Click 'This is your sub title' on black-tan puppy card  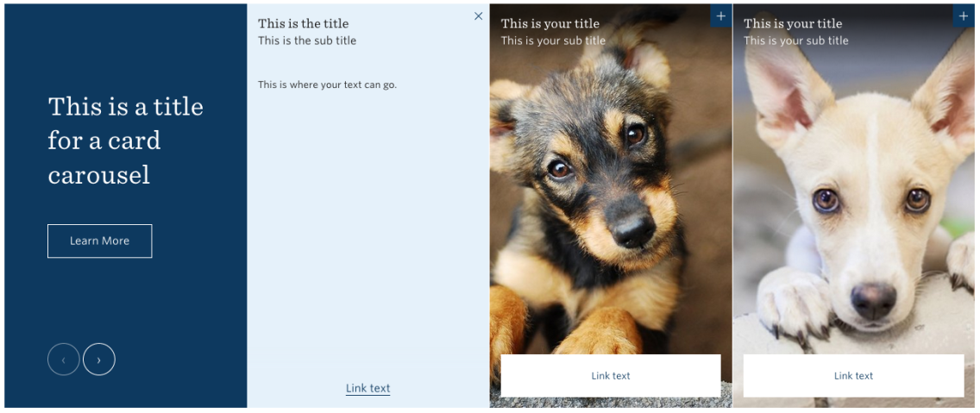553,41
